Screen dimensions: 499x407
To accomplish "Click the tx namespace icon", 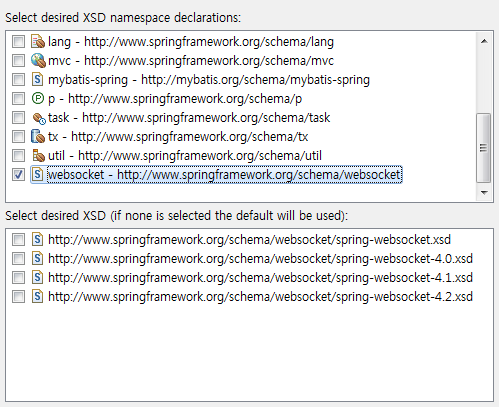I will pos(38,137).
